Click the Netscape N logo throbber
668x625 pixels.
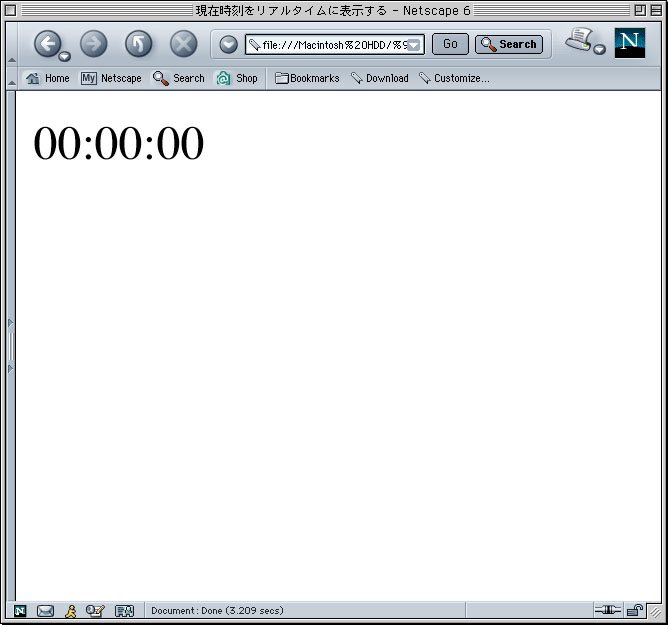[x=630, y=43]
